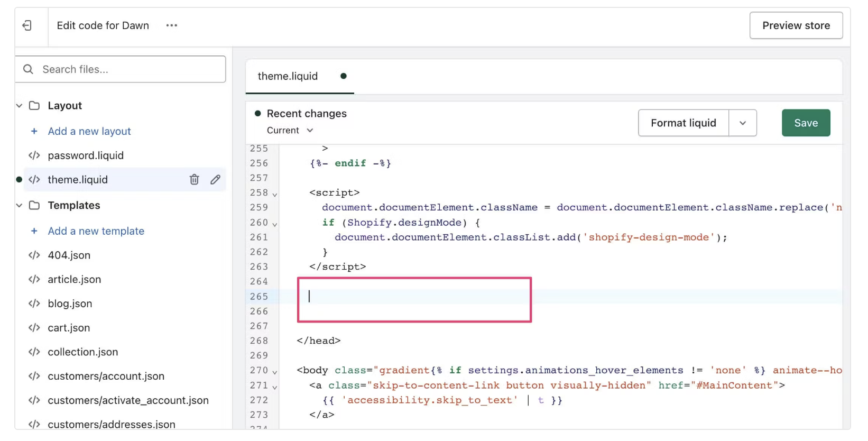This screenshot has width=868, height=441.
Task: Select the Layout folder icon
Action: click(x=34, y=106)
